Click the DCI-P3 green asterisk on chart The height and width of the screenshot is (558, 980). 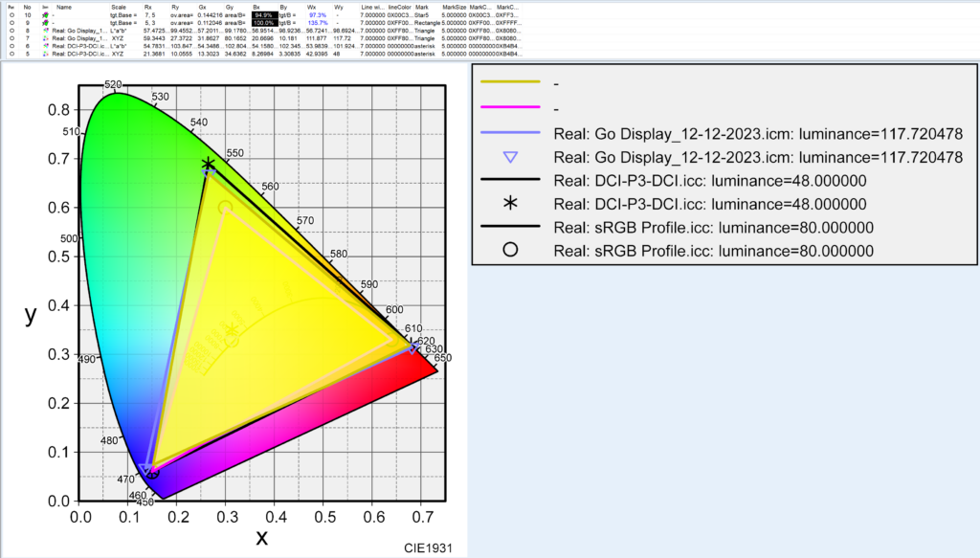pyautogui.click(x=208, y=165)
